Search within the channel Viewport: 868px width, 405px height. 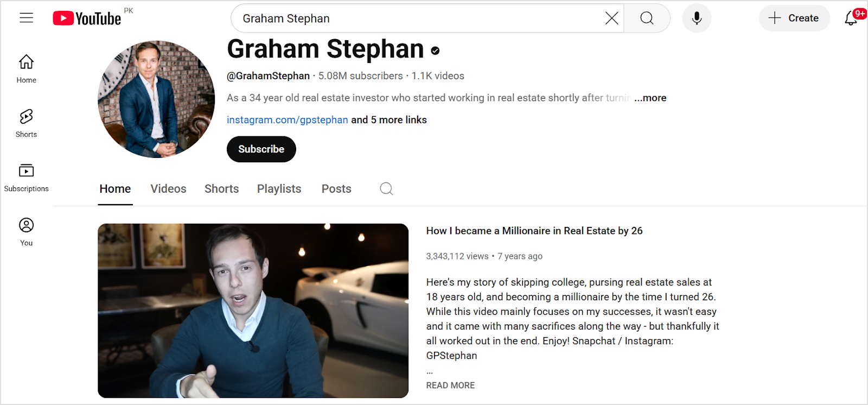(x=386, y=188)
